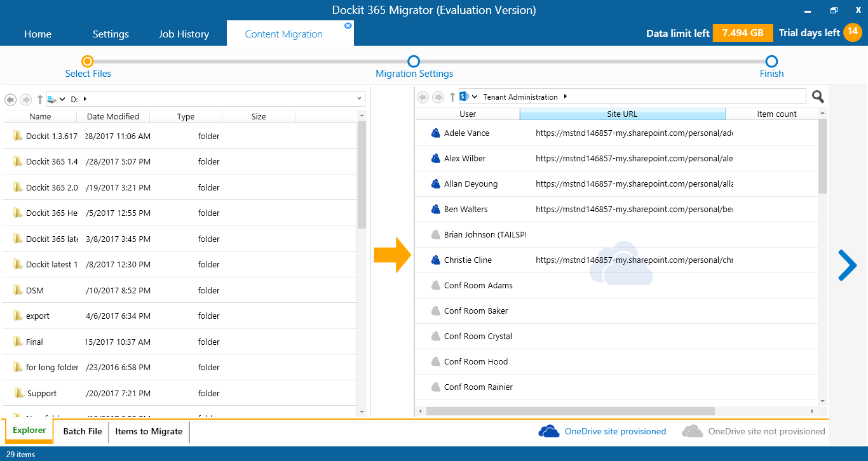Click the 7.494 GB data limit badge
Image resolution: width=868 pixels, height=461 pixels.
pyautogui.click(x=743, y=33)
